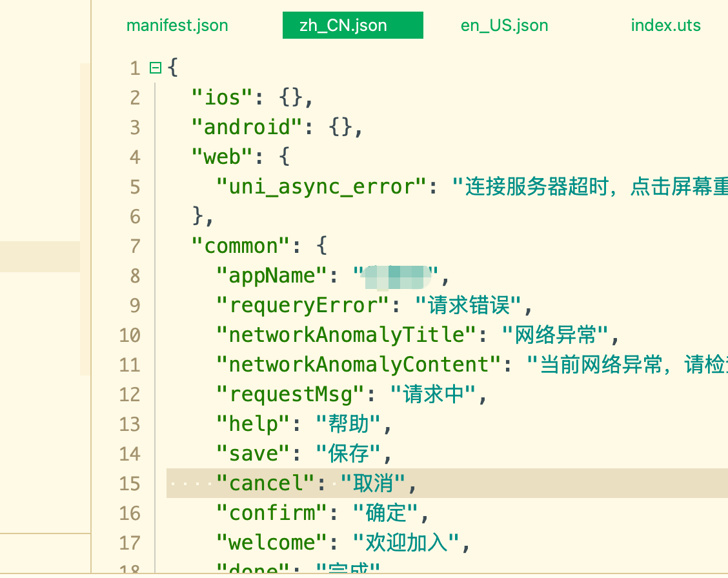Click line number 7 in the gutter

pos(134,246)
